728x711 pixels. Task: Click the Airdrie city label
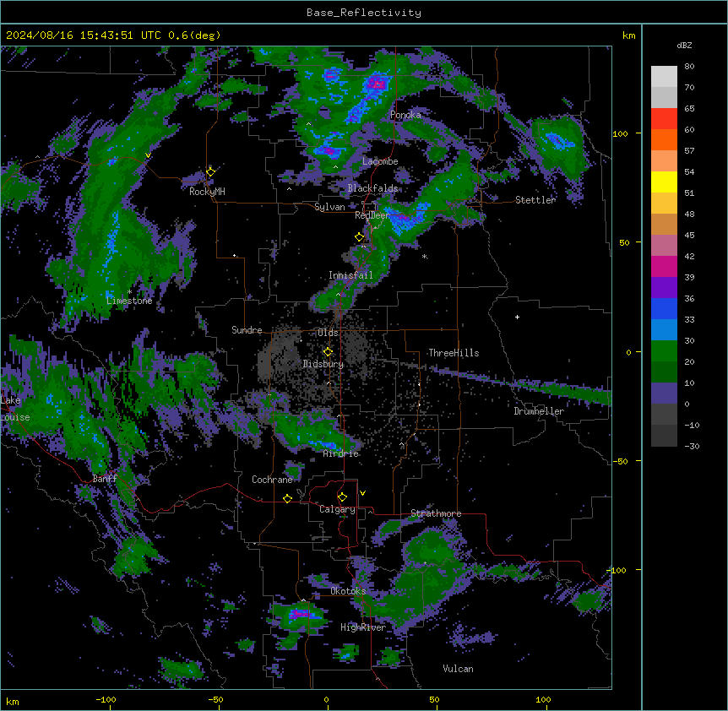341,453
